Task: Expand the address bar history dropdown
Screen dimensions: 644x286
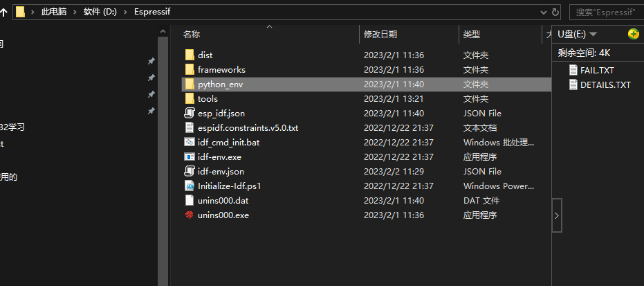Action: tap(544, 12)
